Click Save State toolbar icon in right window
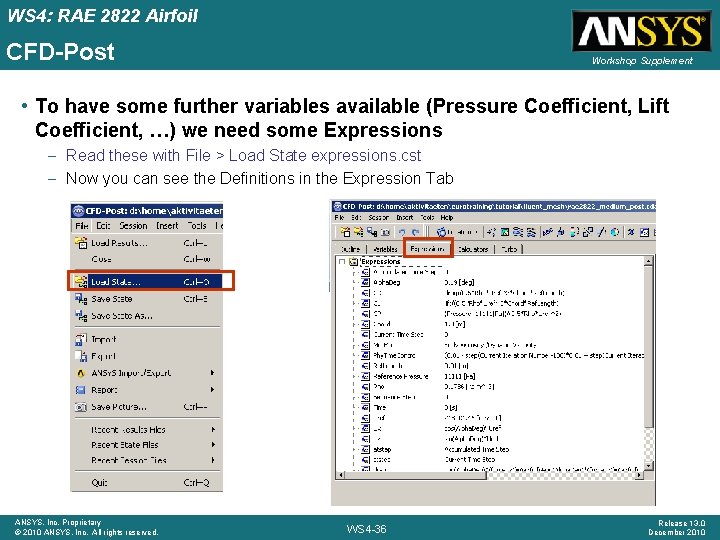This screenshot has height=540, width=720. click(x=372, y=232)
